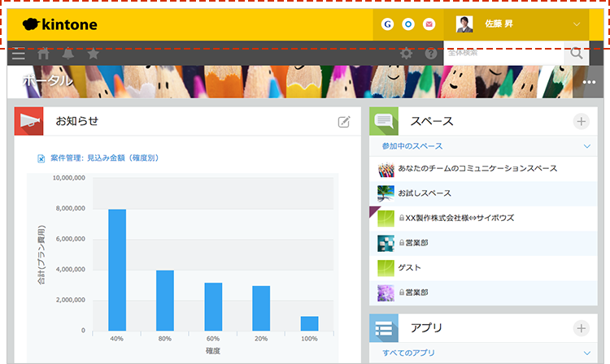Open the お試しスペース space
This screenshot has height=364, width=610.
click(x=425, y=193)
